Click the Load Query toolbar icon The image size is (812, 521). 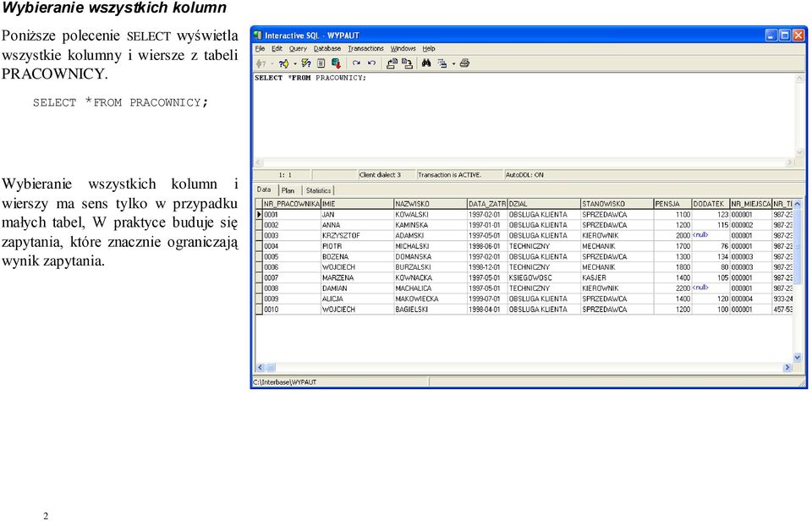[392, 63]
